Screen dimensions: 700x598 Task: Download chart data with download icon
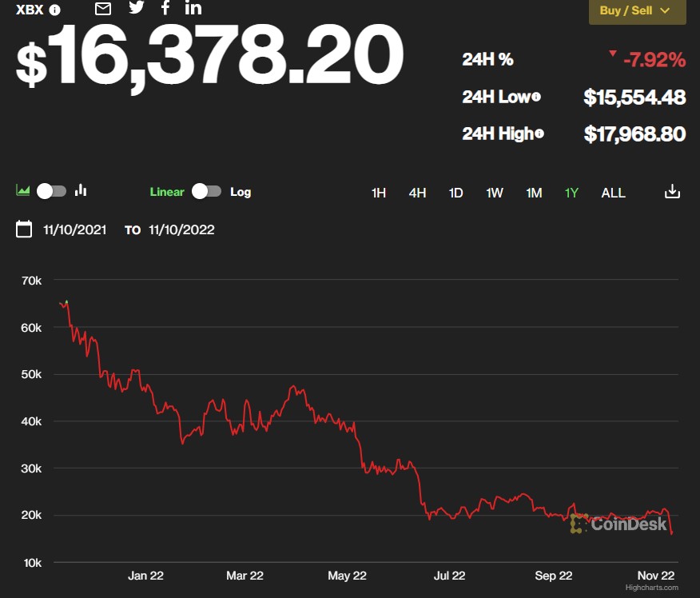pos(672,192)
